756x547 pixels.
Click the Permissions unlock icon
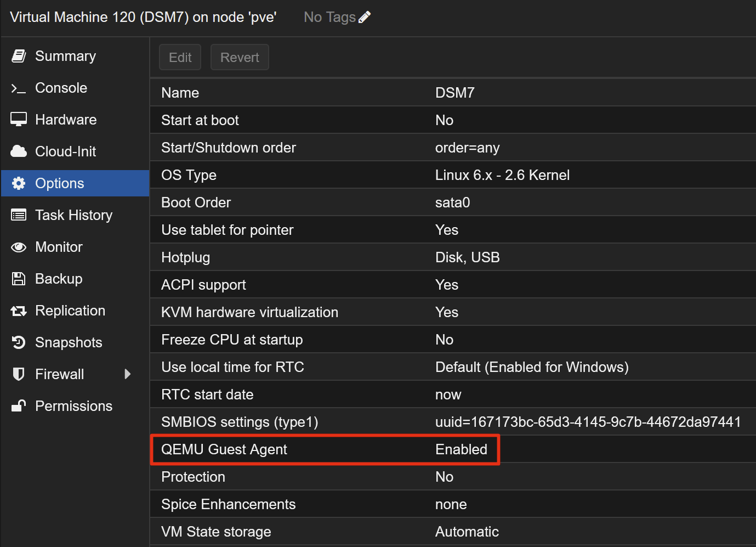coord(19,406)
